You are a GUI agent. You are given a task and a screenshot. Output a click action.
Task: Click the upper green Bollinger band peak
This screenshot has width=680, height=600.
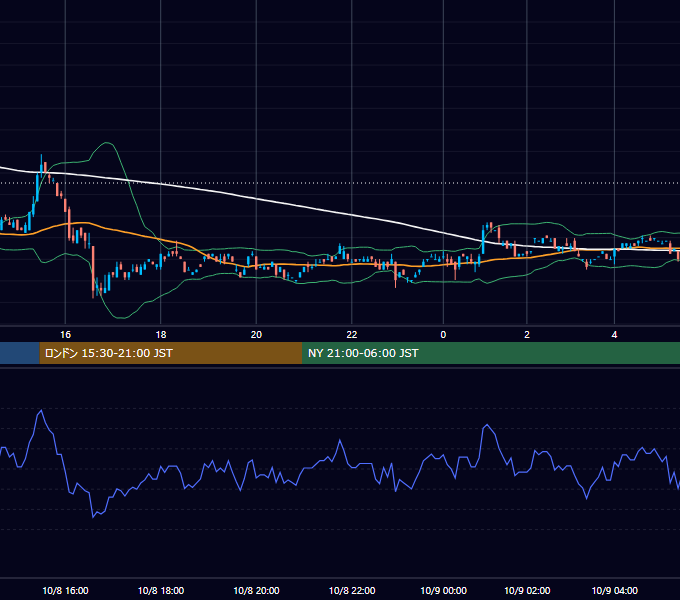106,143
